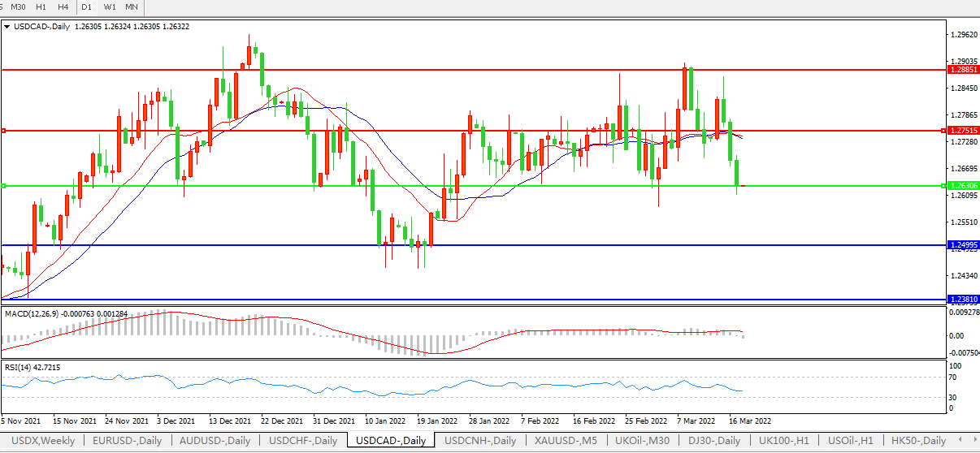
Task: Activate the H4 timeframe
Action: tap(63, 6)
